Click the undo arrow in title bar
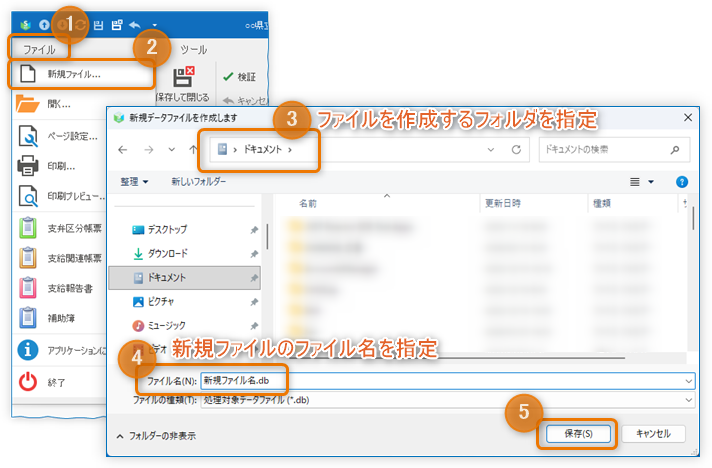Viewport: 712px width, 468px height. click(135, 25)
